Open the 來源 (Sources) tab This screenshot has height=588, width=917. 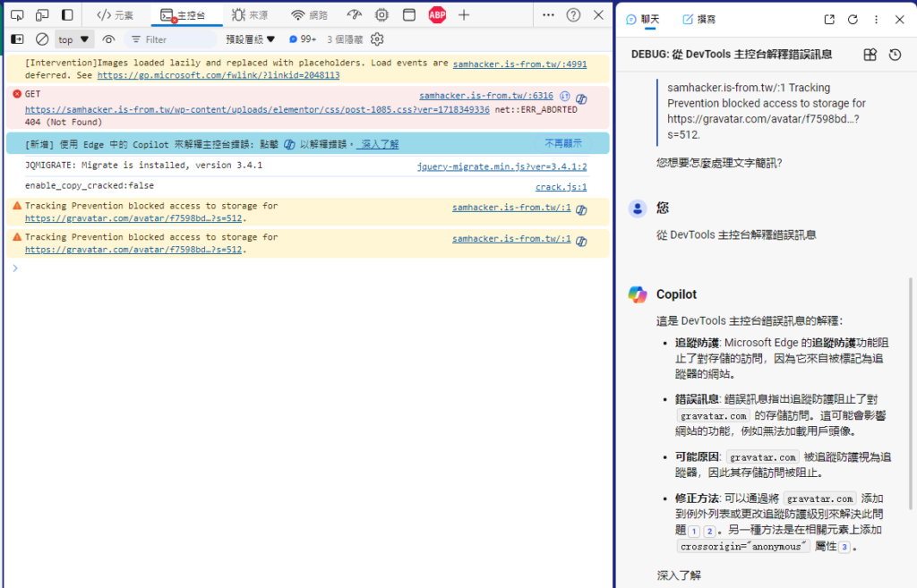click(x=250, y=15)
